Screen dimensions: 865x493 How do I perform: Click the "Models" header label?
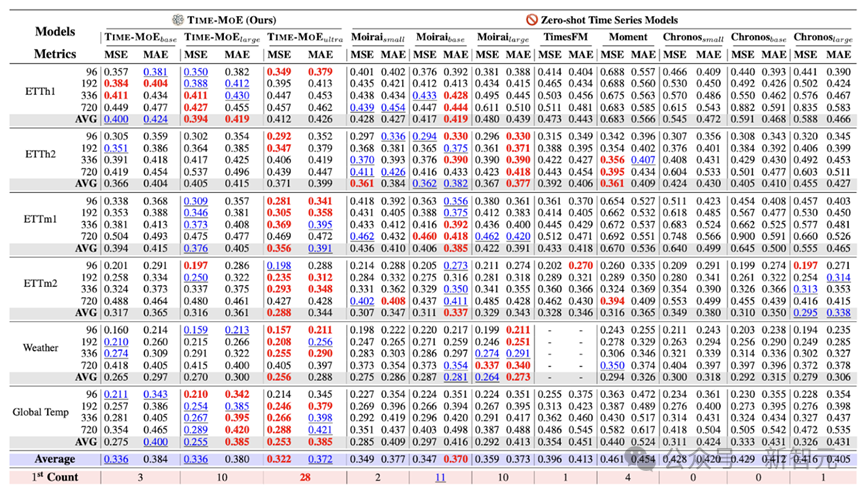coord(36,31)
